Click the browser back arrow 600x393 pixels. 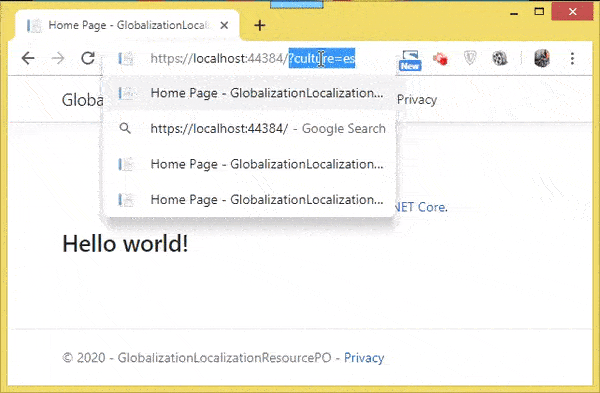coord(28,59)
